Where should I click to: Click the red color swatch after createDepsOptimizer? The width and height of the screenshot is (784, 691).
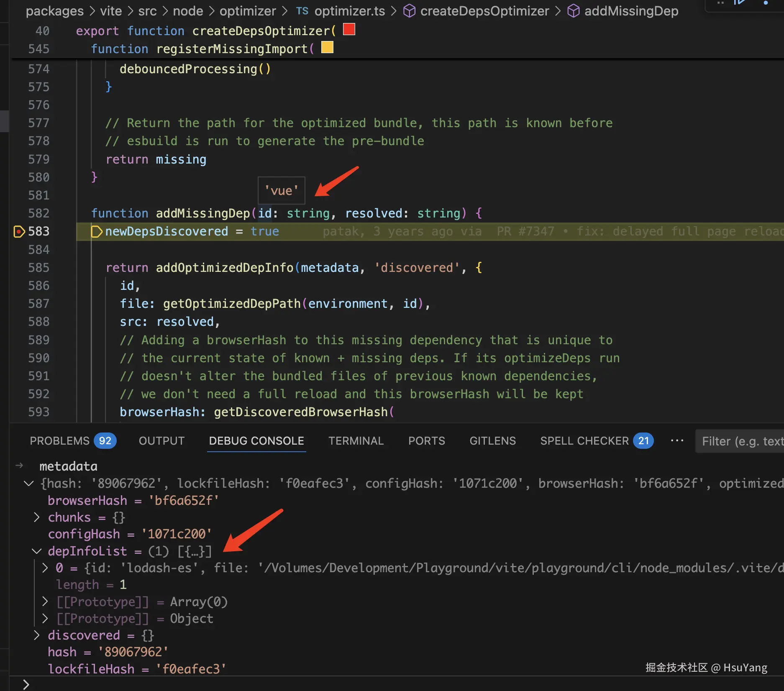coord(349,29)
